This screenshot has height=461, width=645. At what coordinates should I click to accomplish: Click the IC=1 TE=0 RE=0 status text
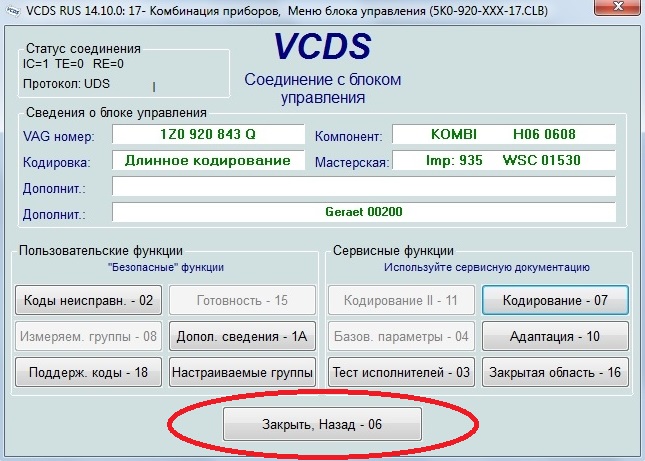click(73, 64)
